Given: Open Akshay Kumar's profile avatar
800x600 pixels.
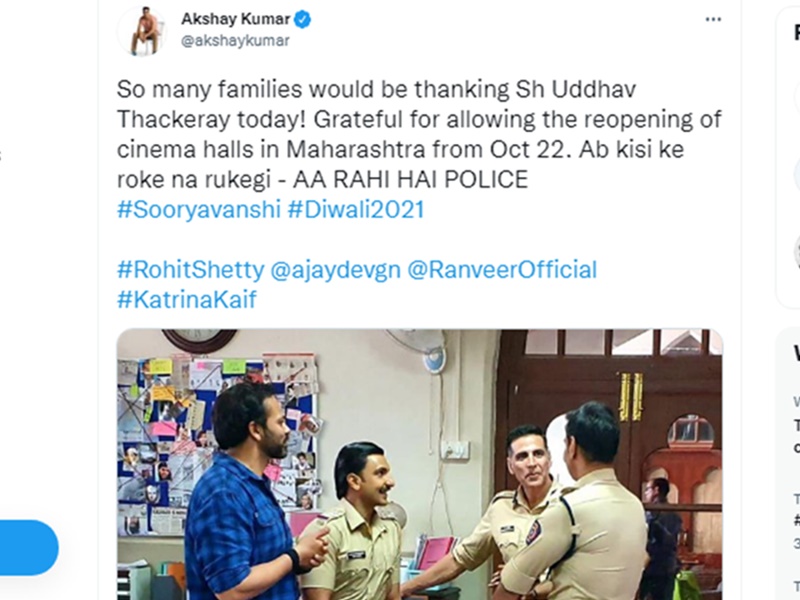Looking at the screenshot, I should coord(142,31).
